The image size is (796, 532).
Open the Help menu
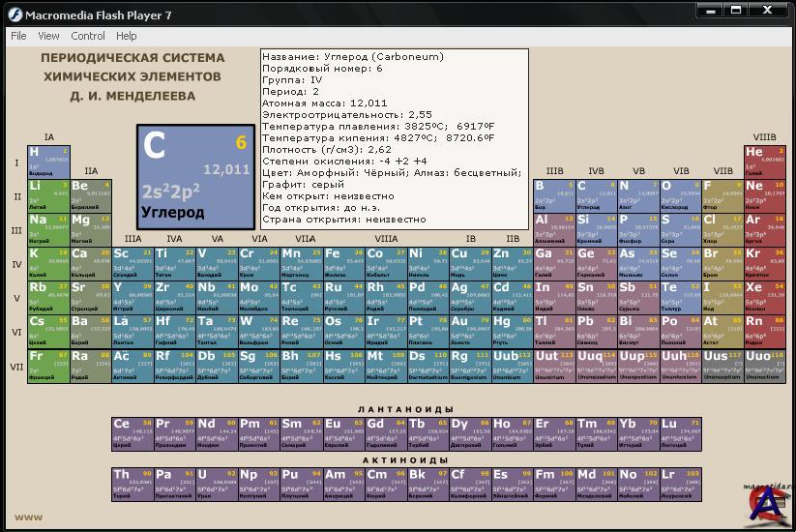127,36
